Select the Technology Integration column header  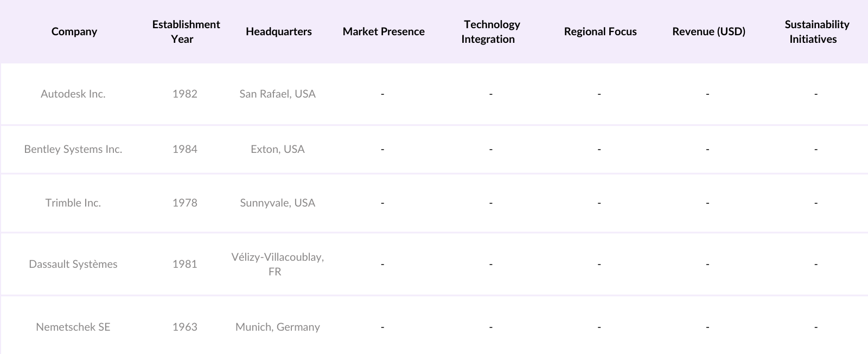tap(490, 31)
